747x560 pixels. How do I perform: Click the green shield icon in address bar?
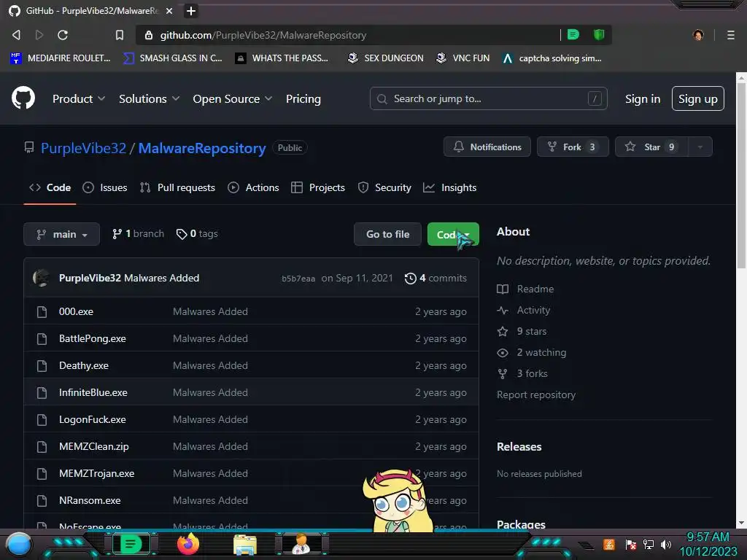tap(599, 34)
